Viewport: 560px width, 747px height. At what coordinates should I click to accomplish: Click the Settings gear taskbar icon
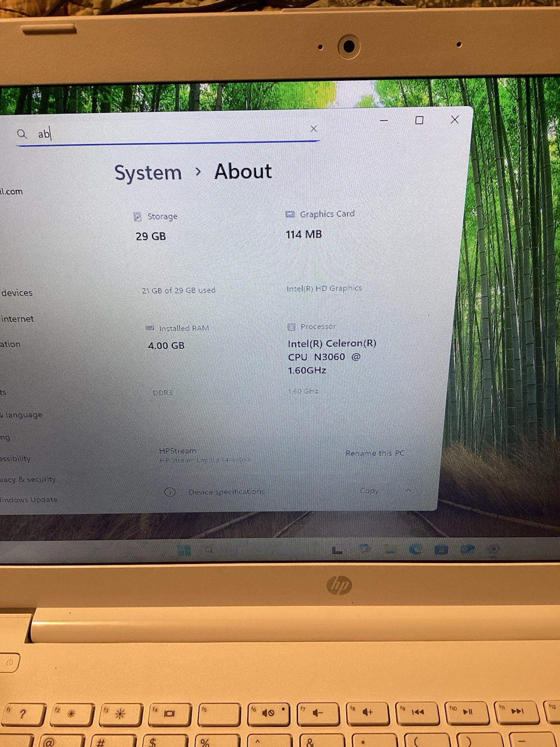[493, 549]
